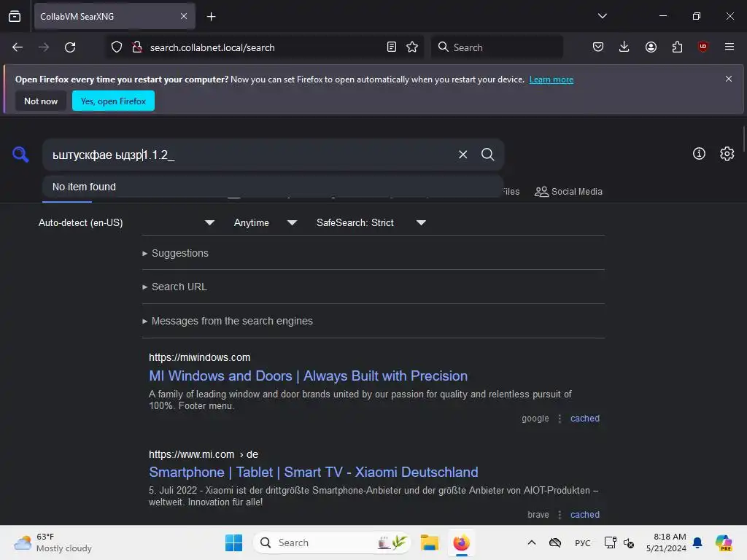Open the Anytime time range dropdown
Image resolution: width=747 pixels, height=560 pixels.
click(265, 223)
